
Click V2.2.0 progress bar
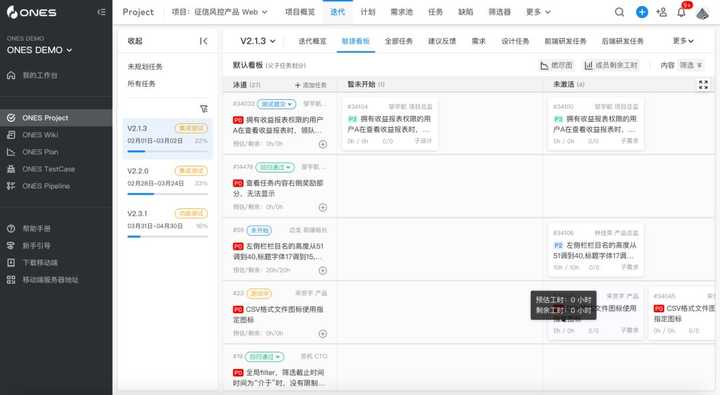(168, 194)
